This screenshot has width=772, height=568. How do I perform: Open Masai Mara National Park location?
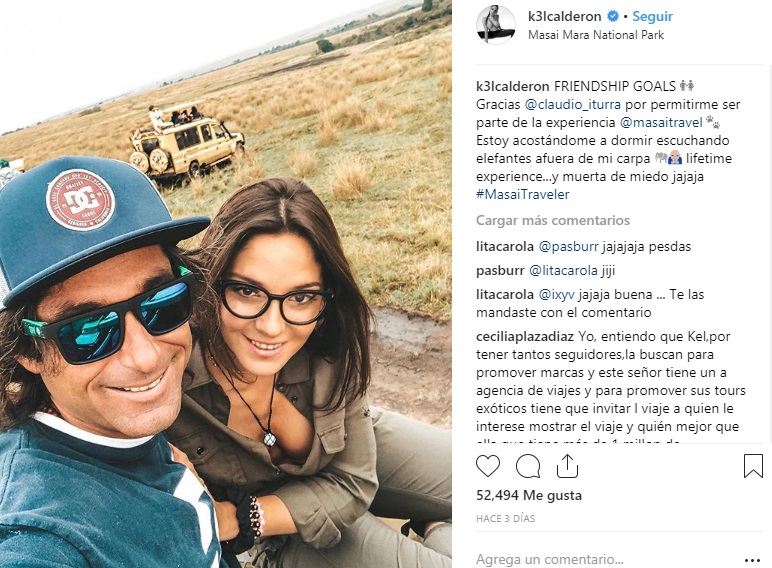(x=596, y=35)
